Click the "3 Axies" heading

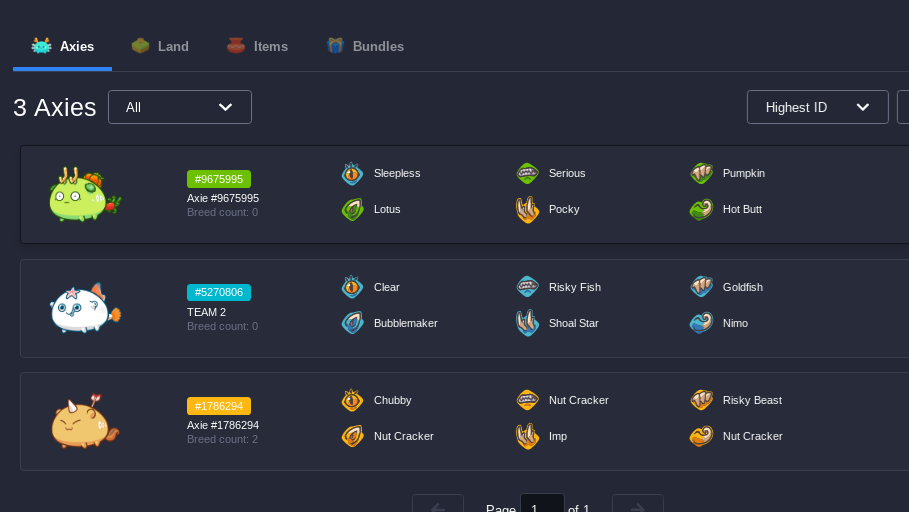[54, 107]
